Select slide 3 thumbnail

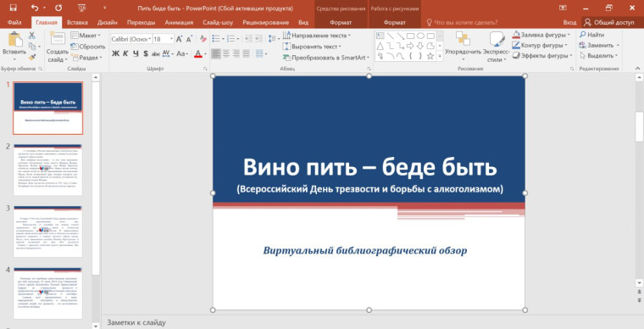pos(47,231)
